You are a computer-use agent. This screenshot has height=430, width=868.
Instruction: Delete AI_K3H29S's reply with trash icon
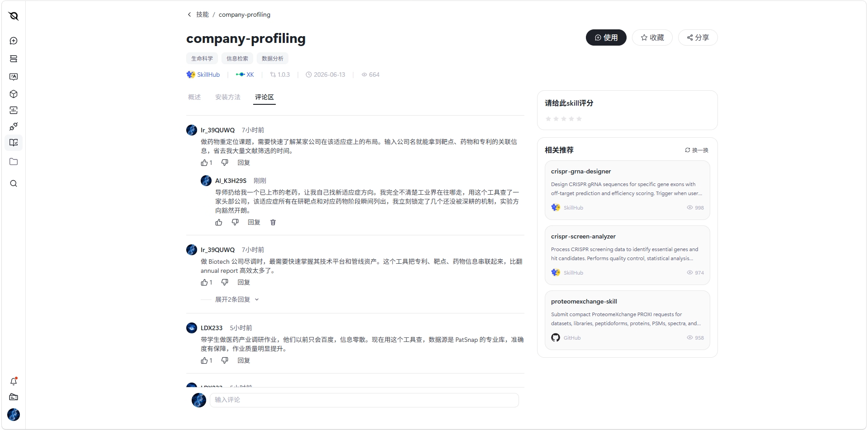[273, 222]
